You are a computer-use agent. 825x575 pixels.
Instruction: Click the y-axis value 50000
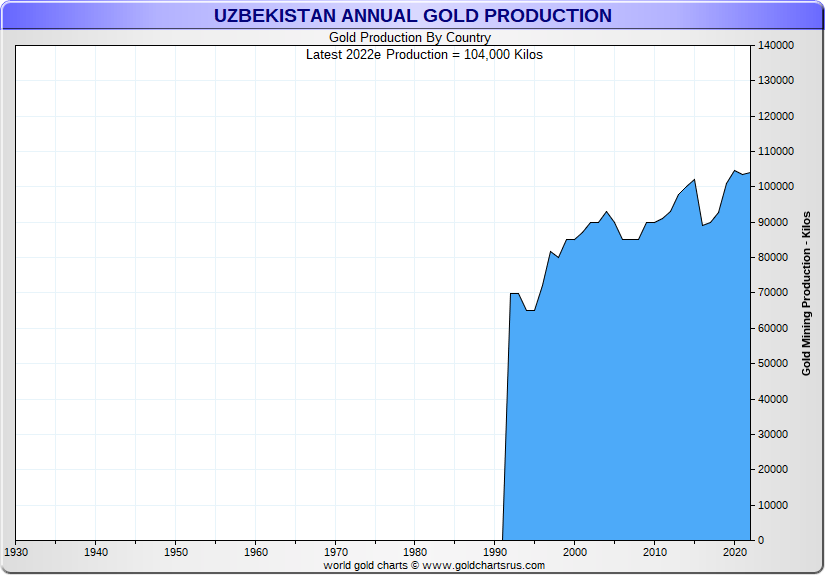773,364
